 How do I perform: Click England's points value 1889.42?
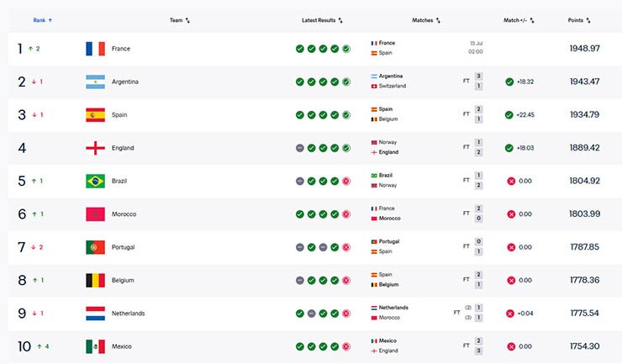[585, 148]
